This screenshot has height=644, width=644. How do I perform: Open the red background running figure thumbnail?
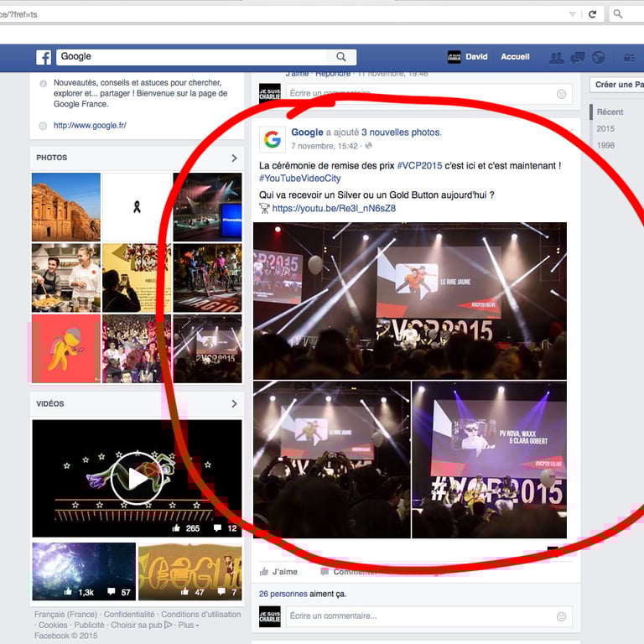(x=66, y=349)
